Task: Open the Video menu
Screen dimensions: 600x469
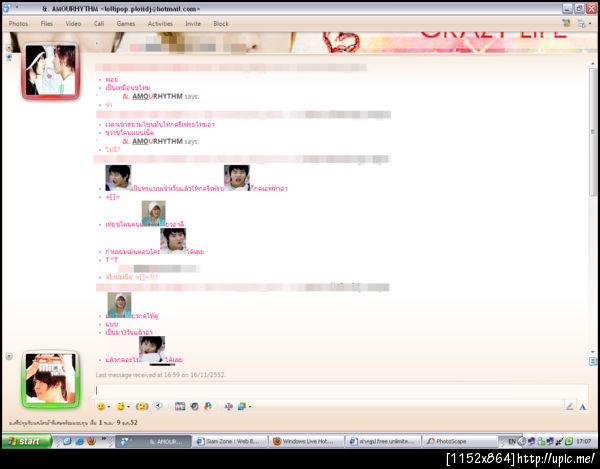Action: click(x=73, y=24)
